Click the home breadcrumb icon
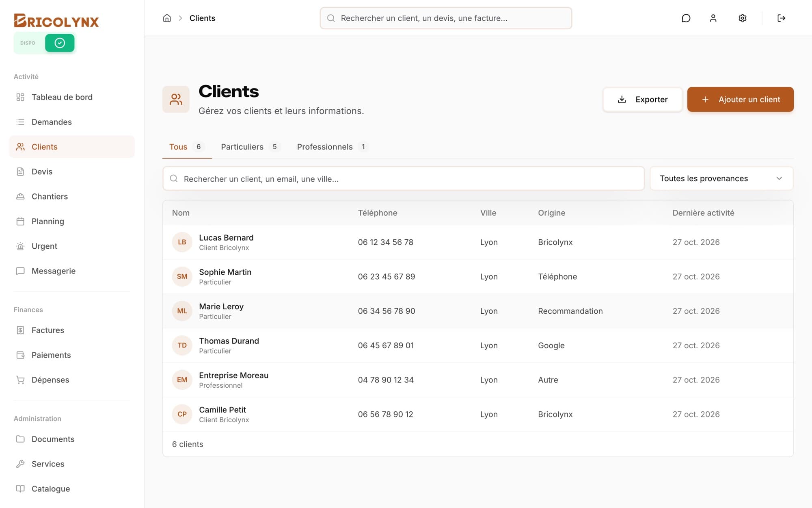Viewport: 812px width, 508px height. [167, 18]
